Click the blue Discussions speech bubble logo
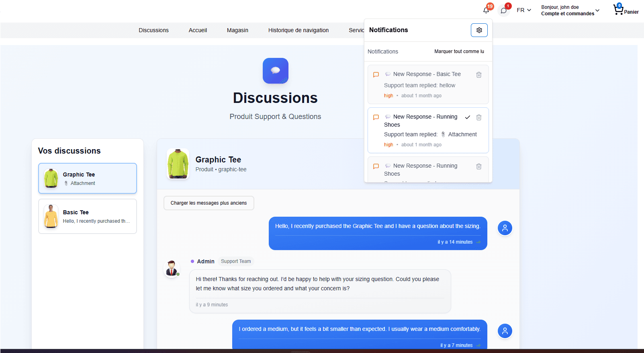 pos(275,71)
